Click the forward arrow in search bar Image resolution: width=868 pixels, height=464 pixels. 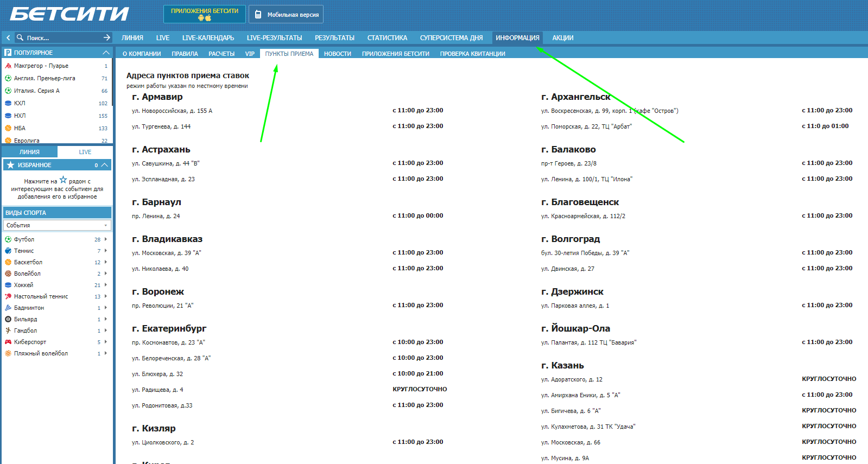(107, 37)
